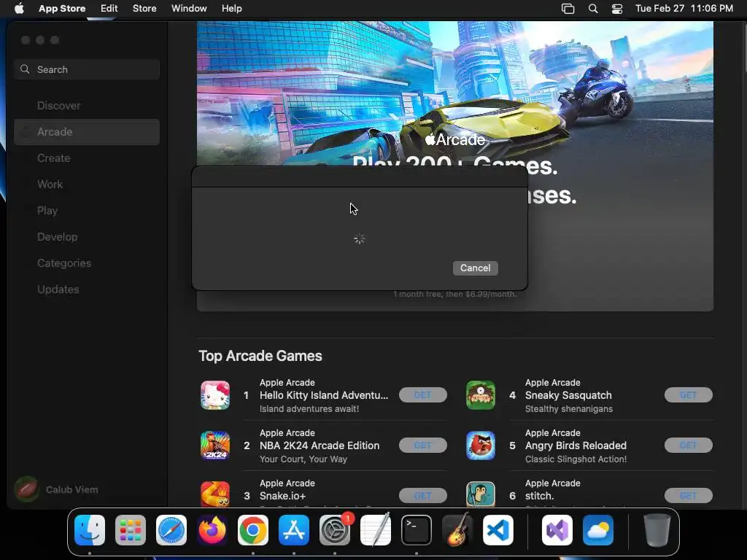The image size is (747, 560).
Task: Click Calub Viem account name
Action: coord(72,489)
